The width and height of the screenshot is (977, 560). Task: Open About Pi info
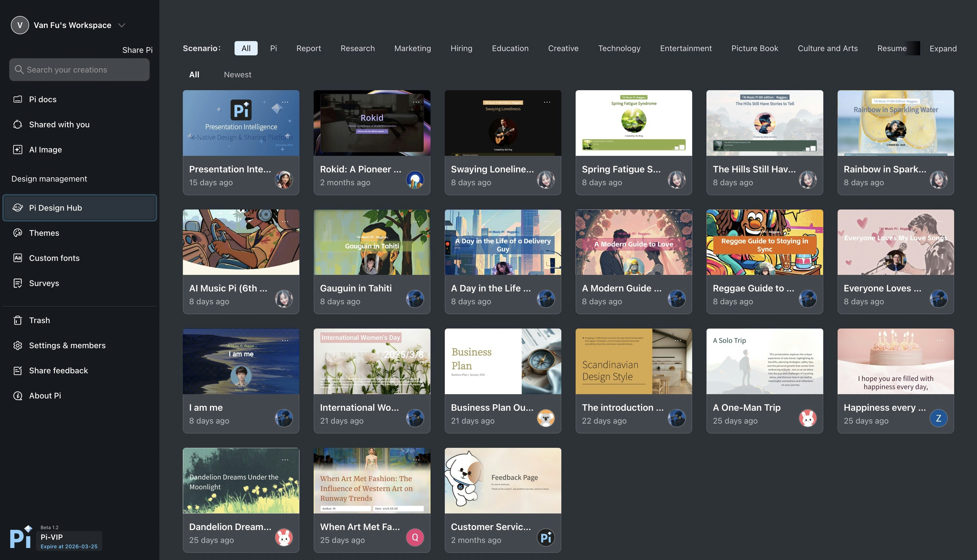pos(45,396)
